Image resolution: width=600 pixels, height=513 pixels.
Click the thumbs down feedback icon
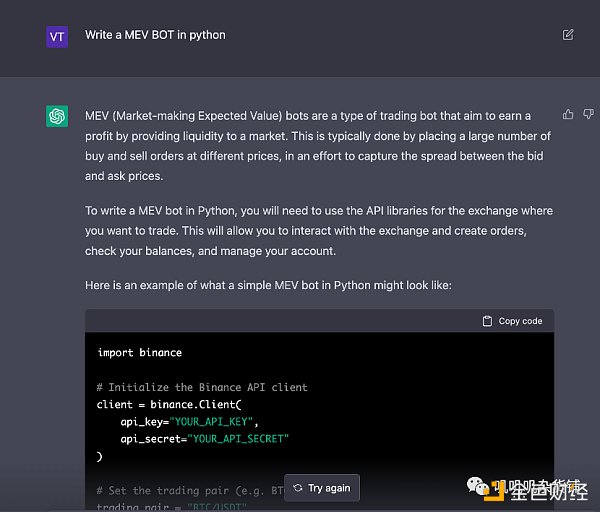(x=588, y=114)
